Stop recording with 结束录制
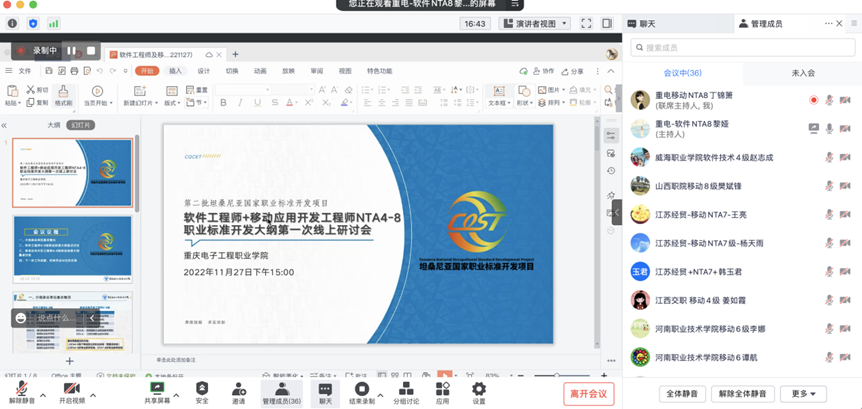The image size is (862, 409). (361, 393)
